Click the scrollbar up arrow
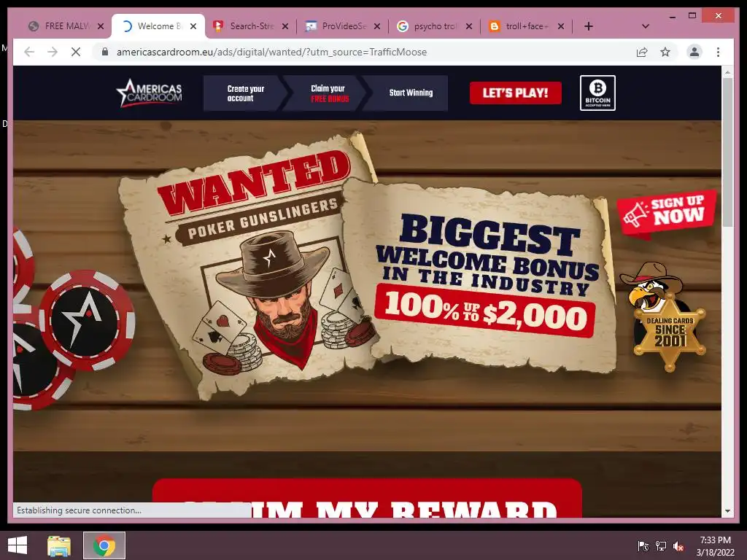This screenshot has height=560, width=747. [727, 72]
